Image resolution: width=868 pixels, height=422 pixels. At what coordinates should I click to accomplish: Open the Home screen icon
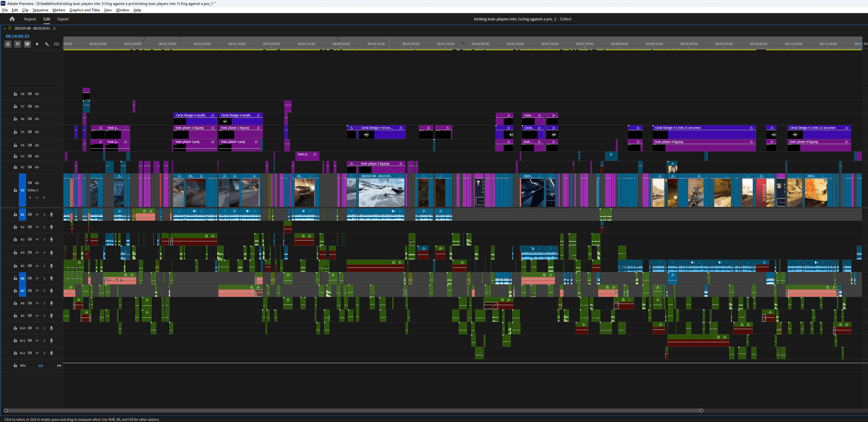[12, 19]
